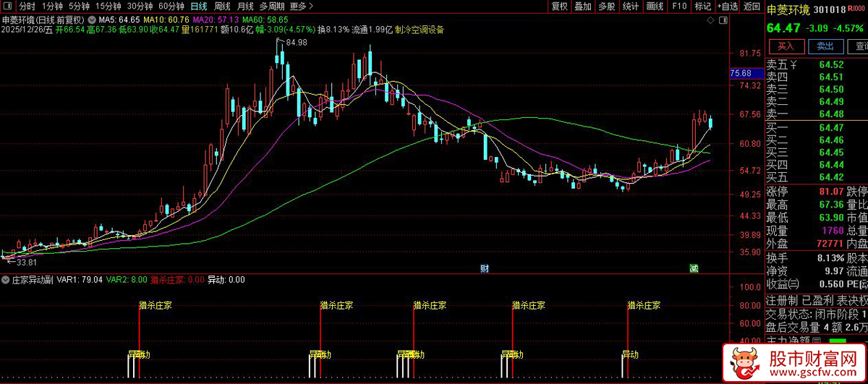Expand the main chart indicator dropdown arrow
The width and height of the screenshot is (868, 384).
click(91, 19)
